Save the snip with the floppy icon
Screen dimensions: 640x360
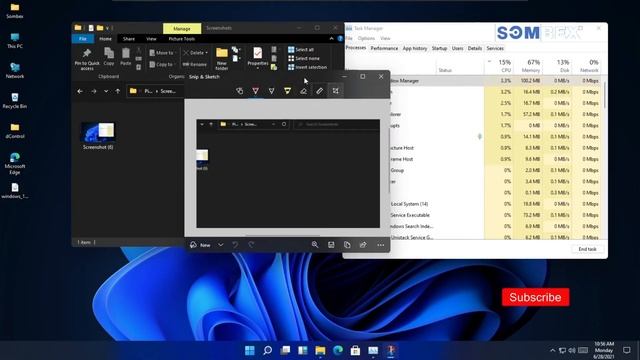331,244
